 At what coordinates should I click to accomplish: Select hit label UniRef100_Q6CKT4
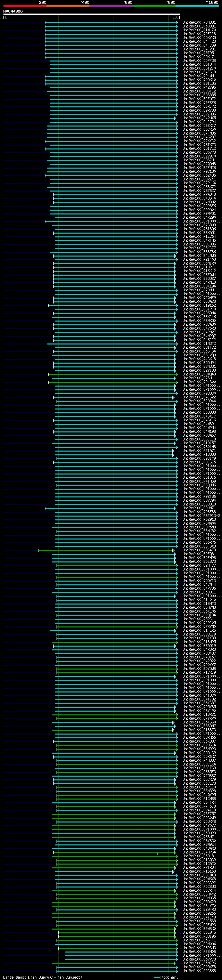199,890
